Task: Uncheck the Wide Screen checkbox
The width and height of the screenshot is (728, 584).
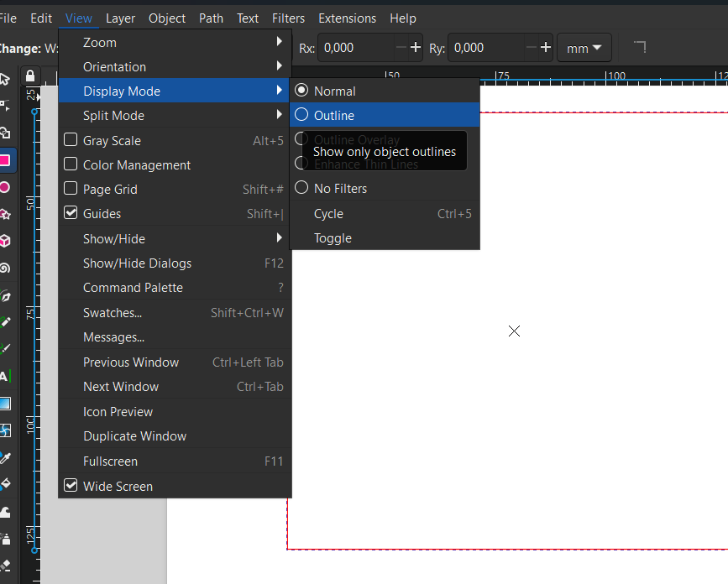Action: pyautogui.click(x=71, y=485)
